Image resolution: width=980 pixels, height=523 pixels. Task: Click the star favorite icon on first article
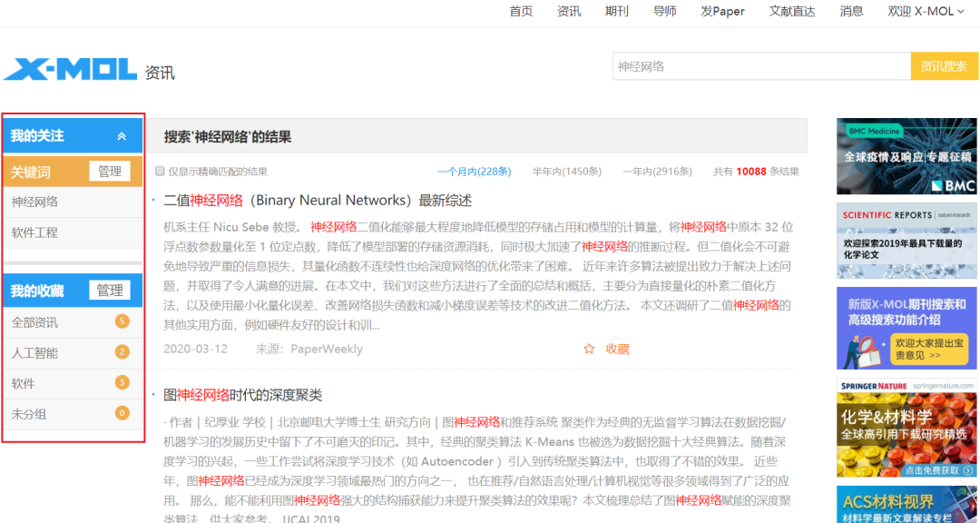pos(589,349)
